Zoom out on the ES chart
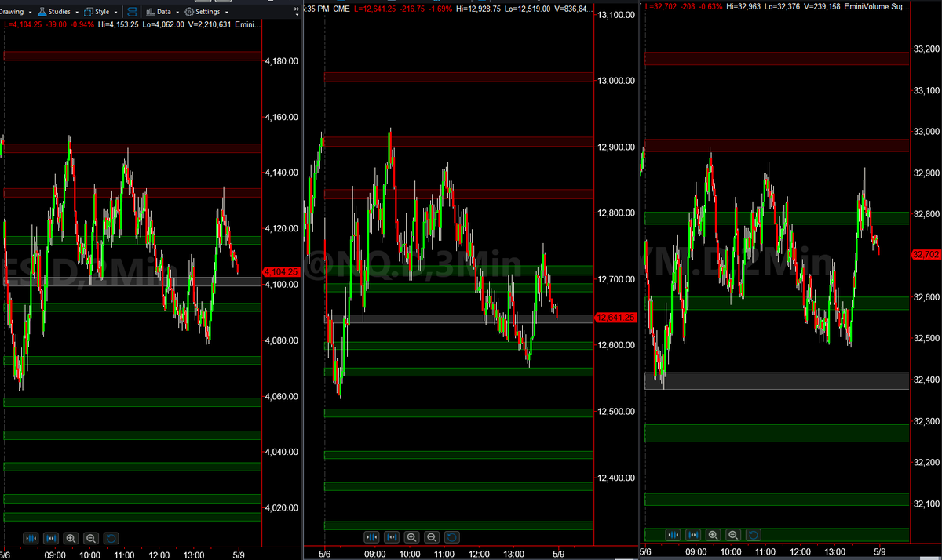 (x=90, y=538)
